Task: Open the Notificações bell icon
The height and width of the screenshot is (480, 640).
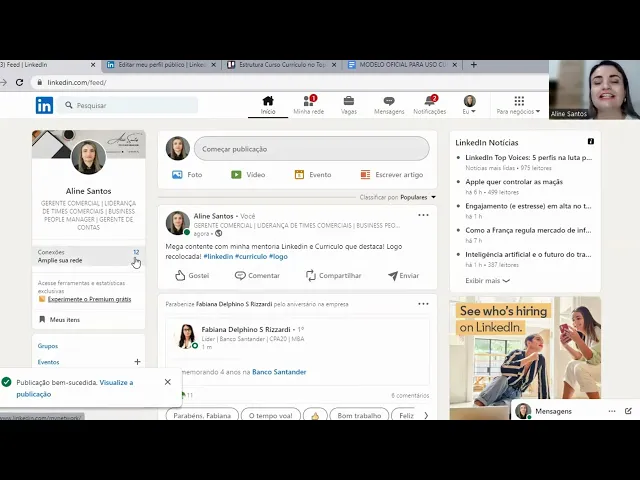Action: (x=429, y=105)
